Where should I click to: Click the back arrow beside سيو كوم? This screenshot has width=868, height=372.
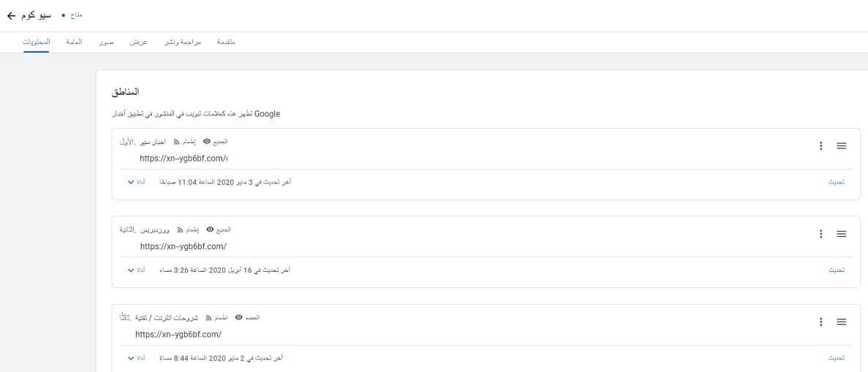coord(11,15)
